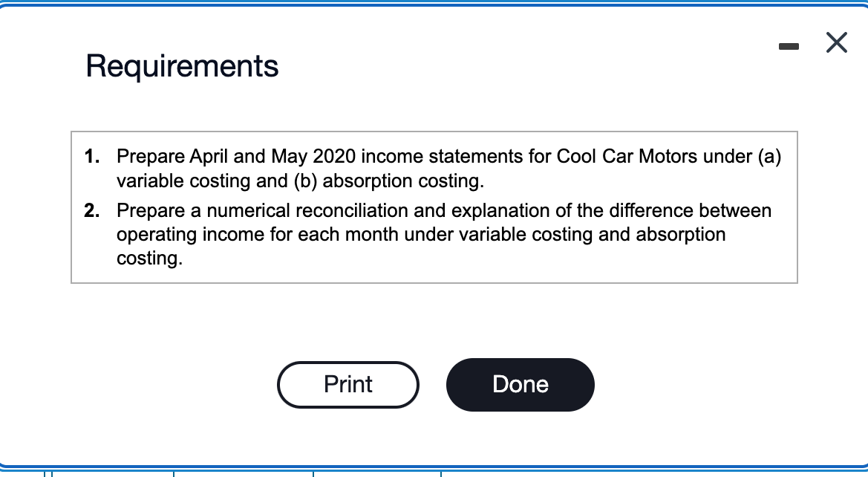Close the Requirements popup with the X
This screenshot has height=477, width=868.
click(836, 42)
